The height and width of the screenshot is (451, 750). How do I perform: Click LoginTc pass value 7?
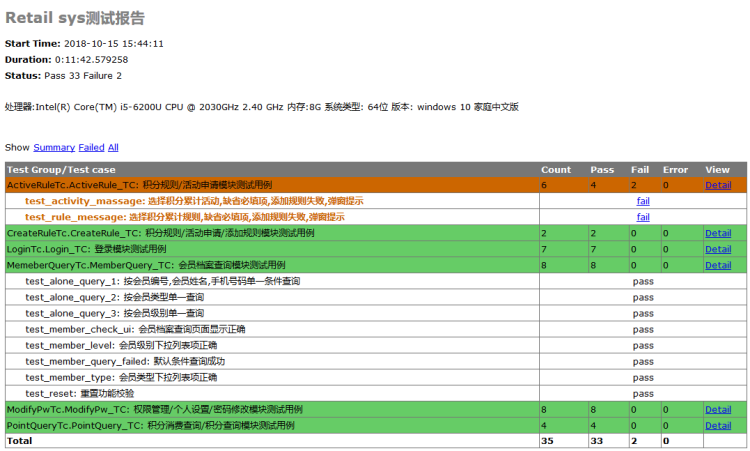[x=593, y=249]
